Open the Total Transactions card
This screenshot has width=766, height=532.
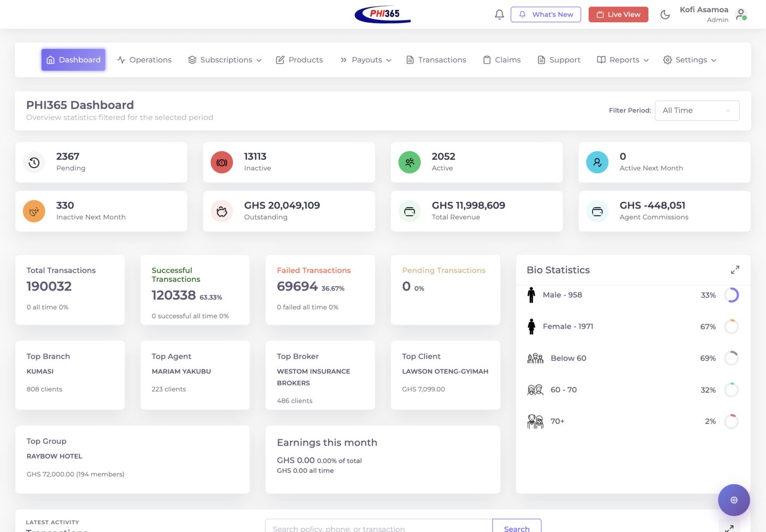tap(70, 289)
